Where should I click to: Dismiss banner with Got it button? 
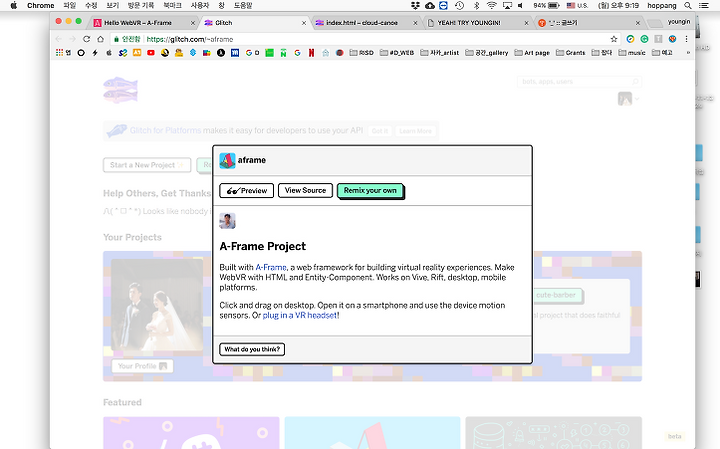380,131
